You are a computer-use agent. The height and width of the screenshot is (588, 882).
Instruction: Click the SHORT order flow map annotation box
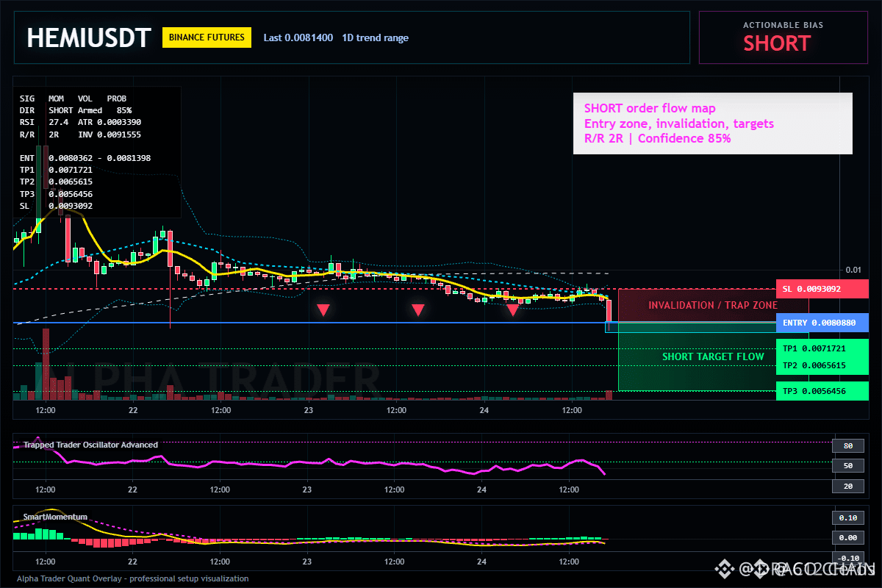(712, 123)
